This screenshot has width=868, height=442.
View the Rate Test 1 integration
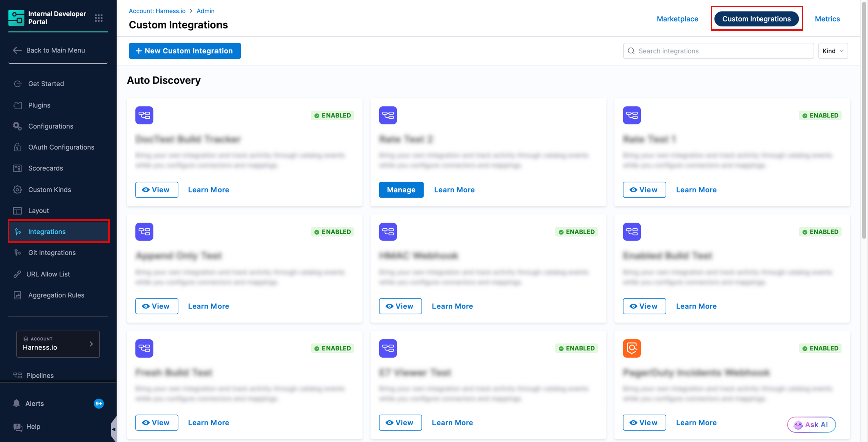point(644,190)
